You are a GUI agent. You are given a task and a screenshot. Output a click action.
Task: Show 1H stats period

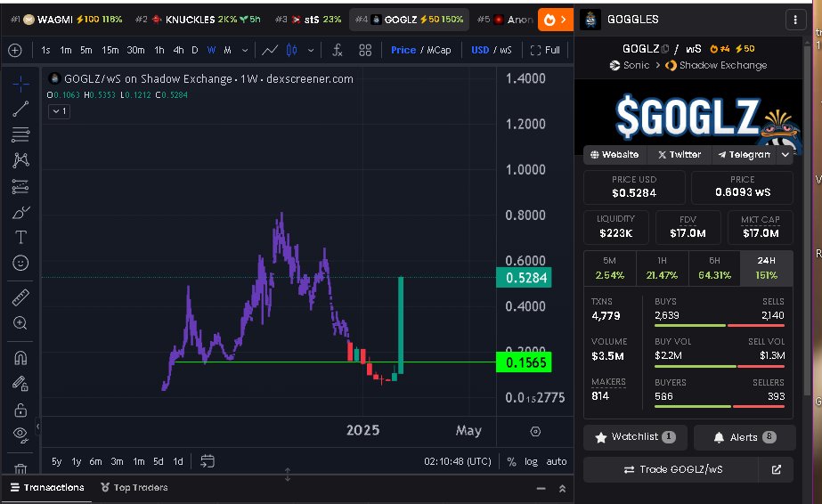[662, 268]
